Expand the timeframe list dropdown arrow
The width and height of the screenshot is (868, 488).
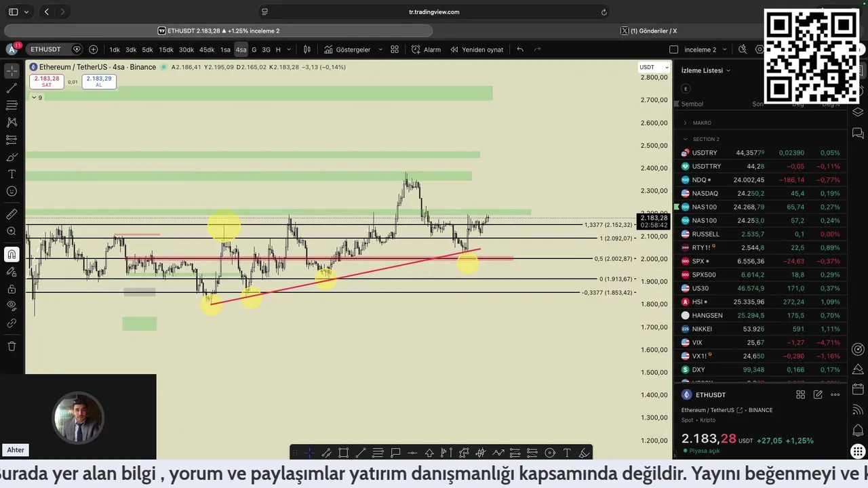289,49
